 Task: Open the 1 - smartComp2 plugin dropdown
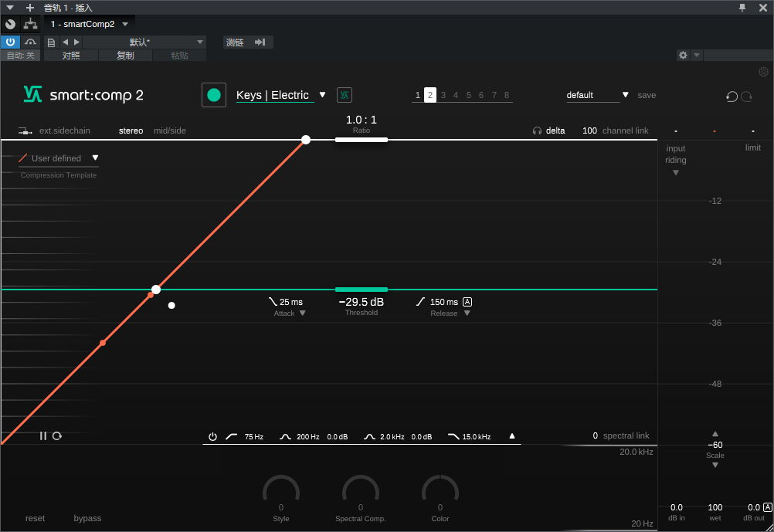coord(125,24)
